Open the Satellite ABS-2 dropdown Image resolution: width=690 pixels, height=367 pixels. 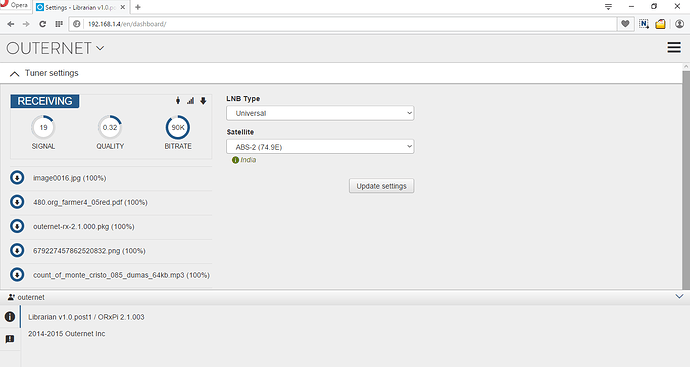coord(320,147)
